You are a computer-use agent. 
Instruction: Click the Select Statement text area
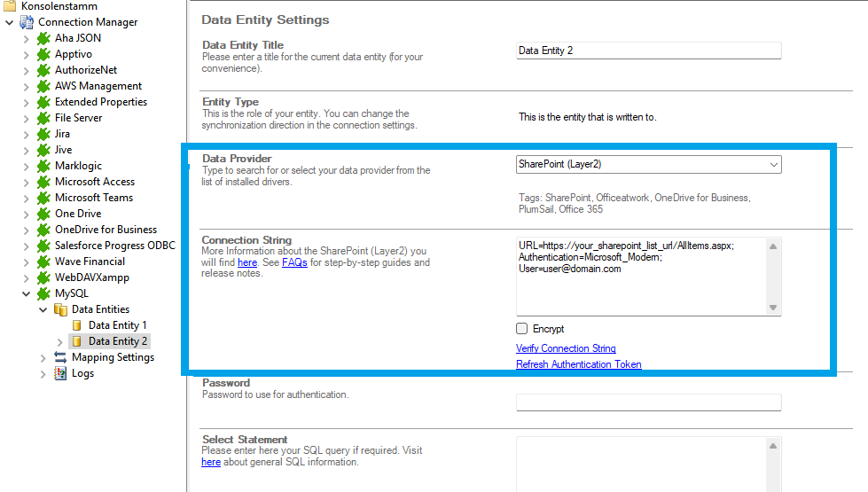[640, 465]
